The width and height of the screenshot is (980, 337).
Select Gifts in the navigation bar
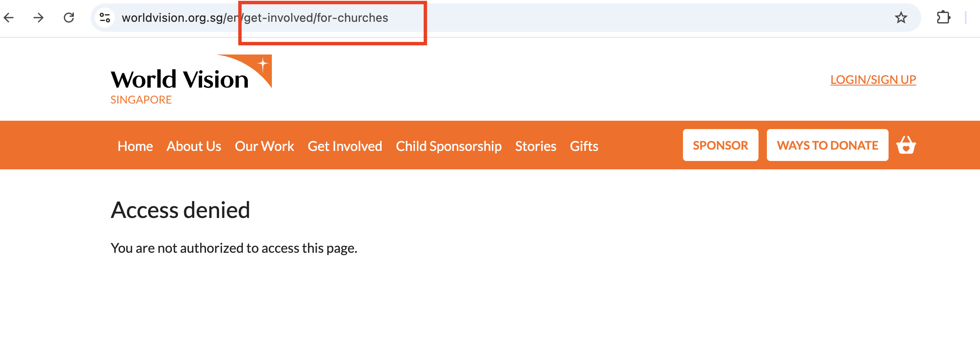(x=584, y=146)
